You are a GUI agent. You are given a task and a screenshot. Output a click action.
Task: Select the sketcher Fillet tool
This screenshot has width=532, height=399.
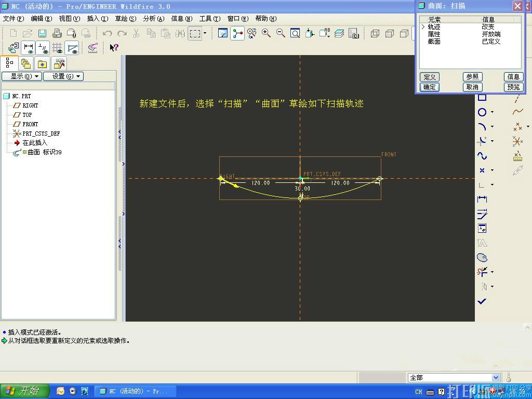click(482, 141)
